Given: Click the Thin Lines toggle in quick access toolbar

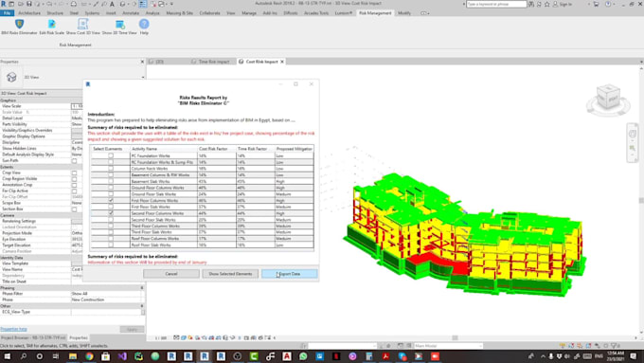Looking at the screenshot, I should pyautogui.click(x=142, y=4).
